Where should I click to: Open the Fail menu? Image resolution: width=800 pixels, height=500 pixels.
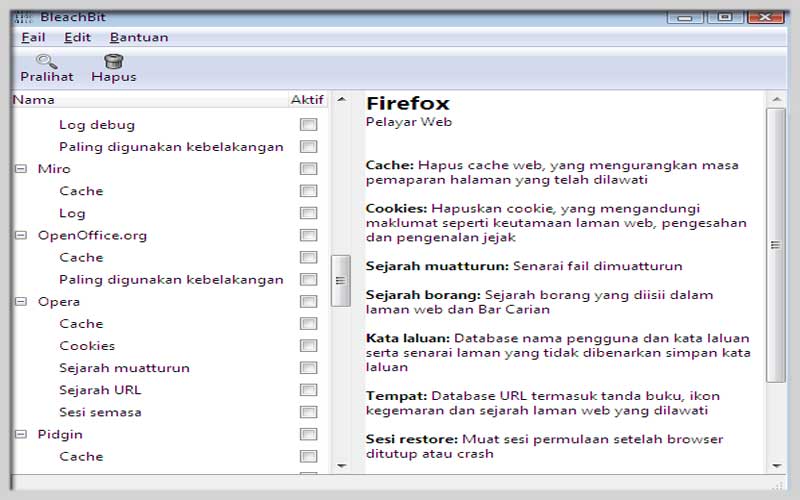click(x=33, y=38)
